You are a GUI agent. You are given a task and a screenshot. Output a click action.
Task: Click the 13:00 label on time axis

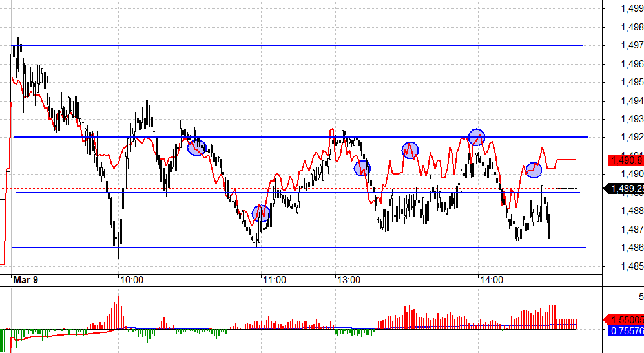tap(349, 280)
